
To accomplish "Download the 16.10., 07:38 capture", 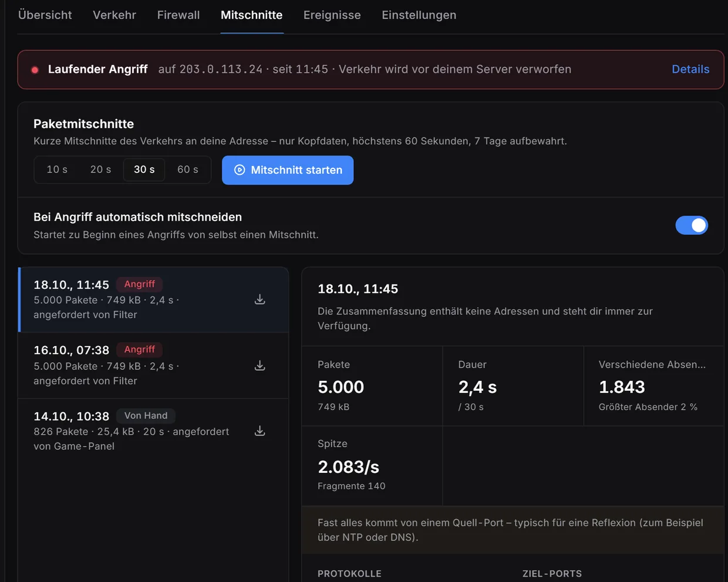I will pos(260,366).
